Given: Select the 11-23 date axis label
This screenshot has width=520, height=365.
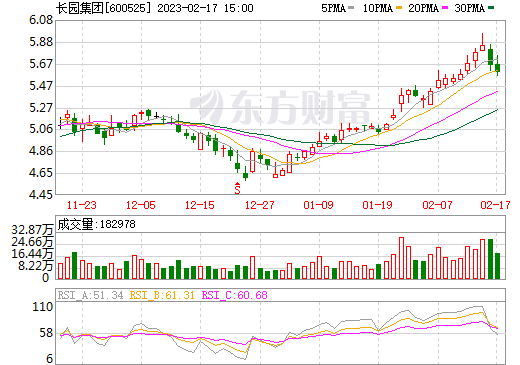Looking at the screenshot, I should click(82, 205).
